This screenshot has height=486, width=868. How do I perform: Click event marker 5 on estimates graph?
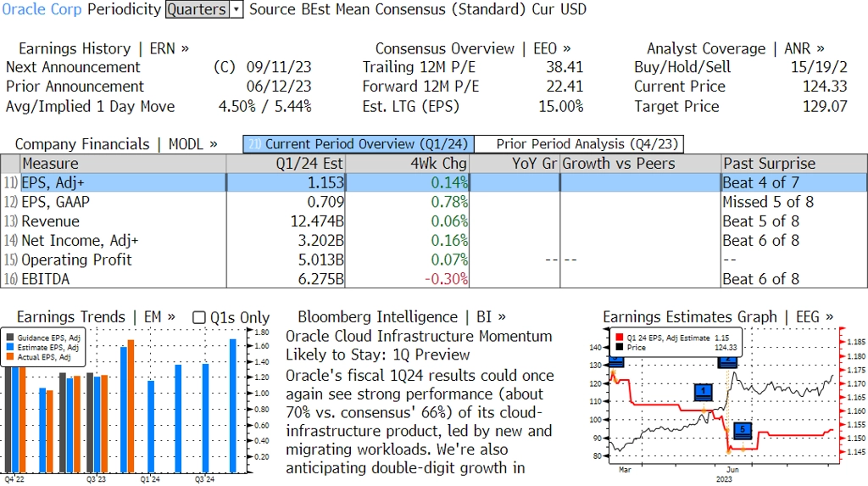(743, 430)
